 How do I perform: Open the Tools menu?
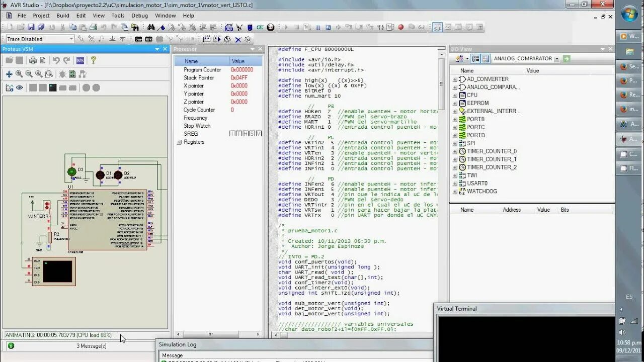tap(118, 16)
